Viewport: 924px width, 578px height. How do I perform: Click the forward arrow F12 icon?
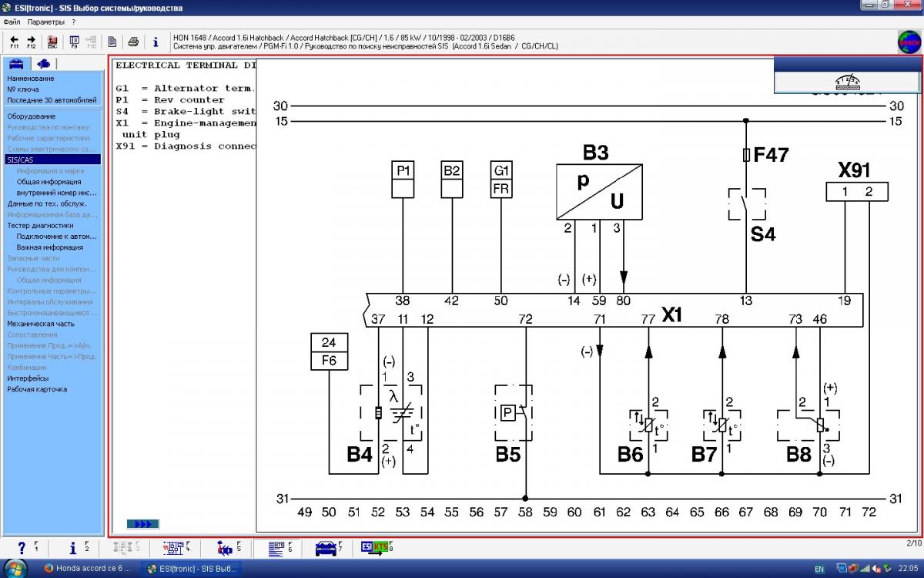[32, 41]
